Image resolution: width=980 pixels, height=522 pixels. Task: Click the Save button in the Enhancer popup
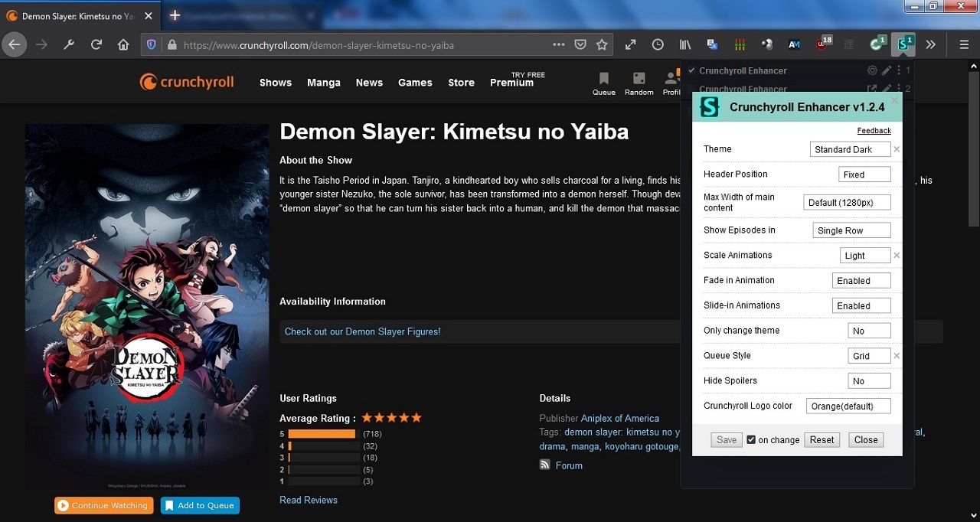click(727, 440)
